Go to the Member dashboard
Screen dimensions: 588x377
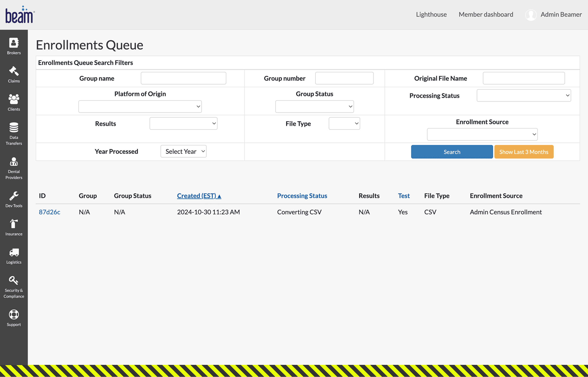coord(486,14)
